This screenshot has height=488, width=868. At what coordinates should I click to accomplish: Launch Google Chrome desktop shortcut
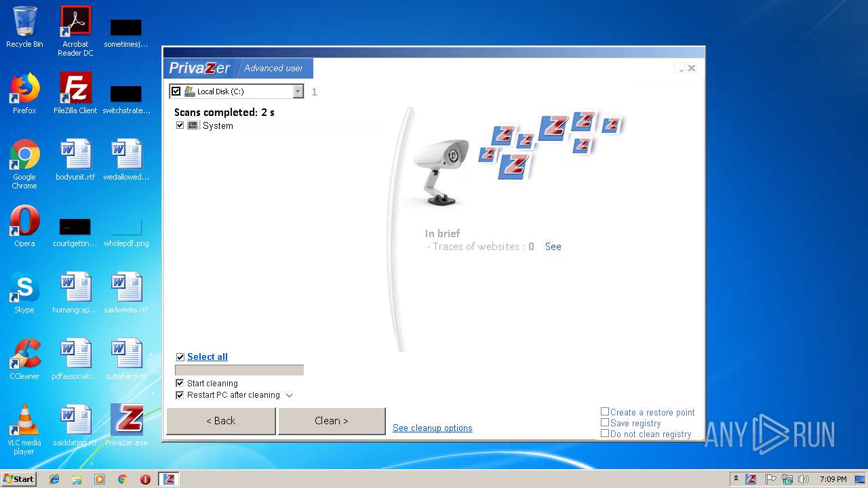click(24, 164)
